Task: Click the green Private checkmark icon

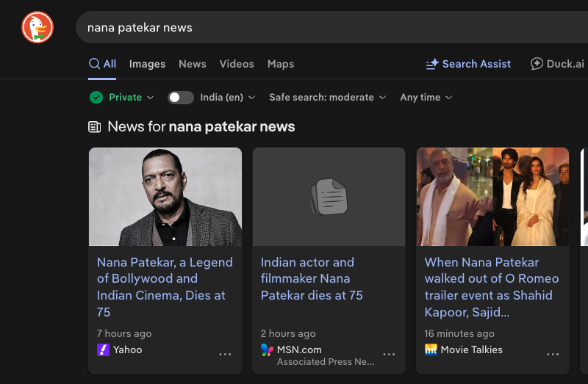Action: 96,98
